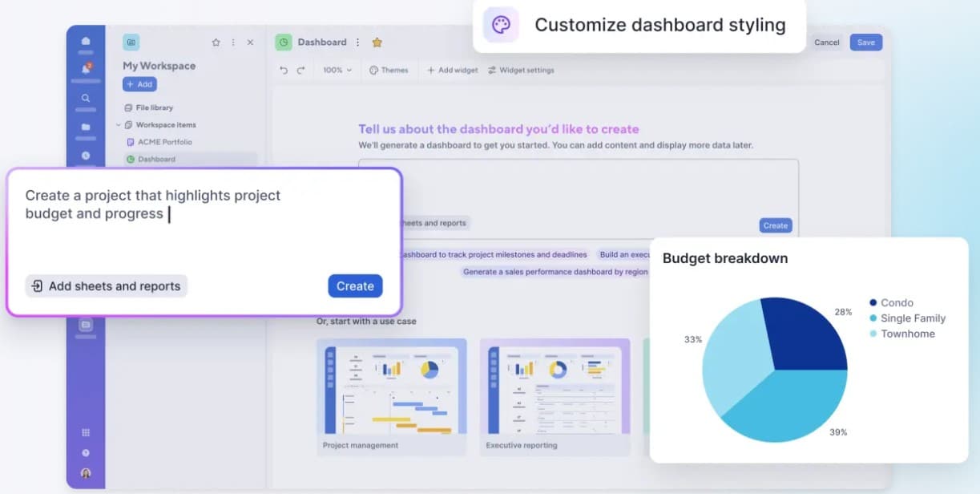The image size is (980, 494).
Task: Click the blue Add button
Action: [x=139, y=84]
